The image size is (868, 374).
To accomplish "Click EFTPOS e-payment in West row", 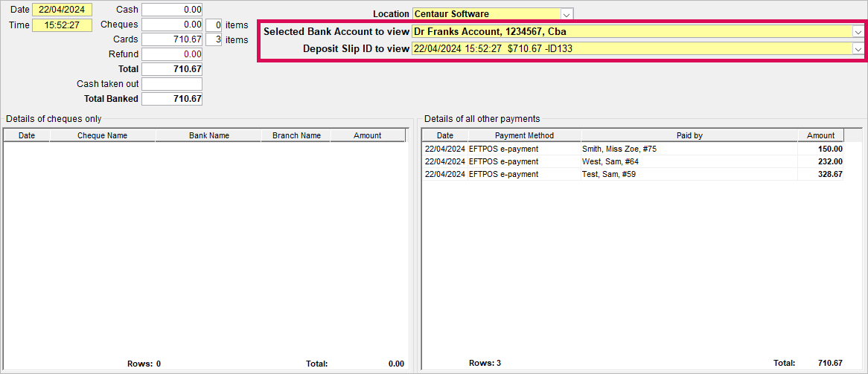I will tap(503, 161).
